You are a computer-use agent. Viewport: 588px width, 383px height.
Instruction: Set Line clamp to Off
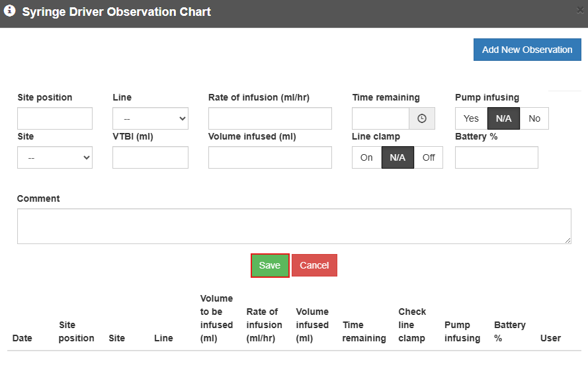[429, 157]
